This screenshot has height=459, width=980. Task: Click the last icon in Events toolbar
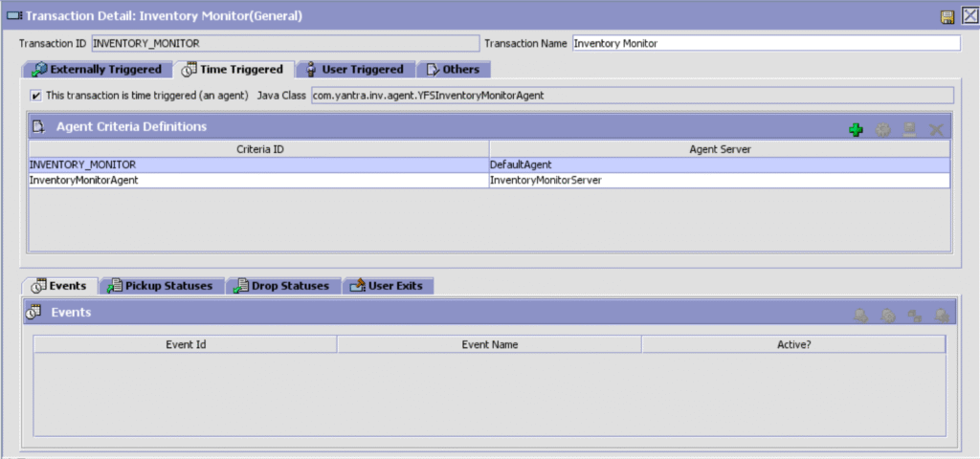click(x=941, y=315)
